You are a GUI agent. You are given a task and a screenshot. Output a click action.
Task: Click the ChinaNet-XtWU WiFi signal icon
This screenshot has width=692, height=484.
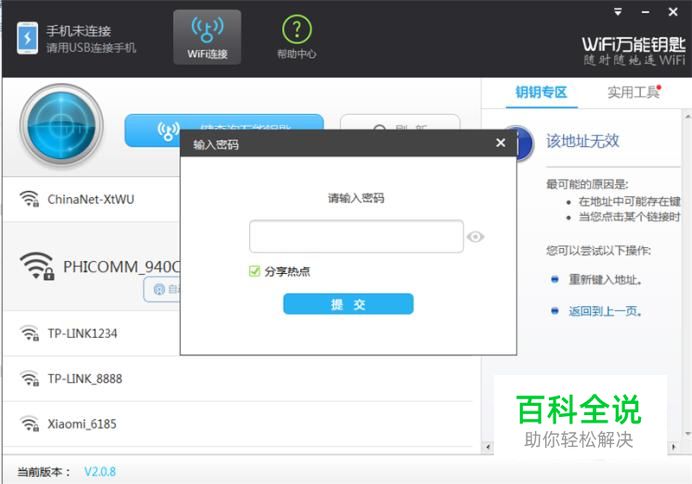pos(30,199)
